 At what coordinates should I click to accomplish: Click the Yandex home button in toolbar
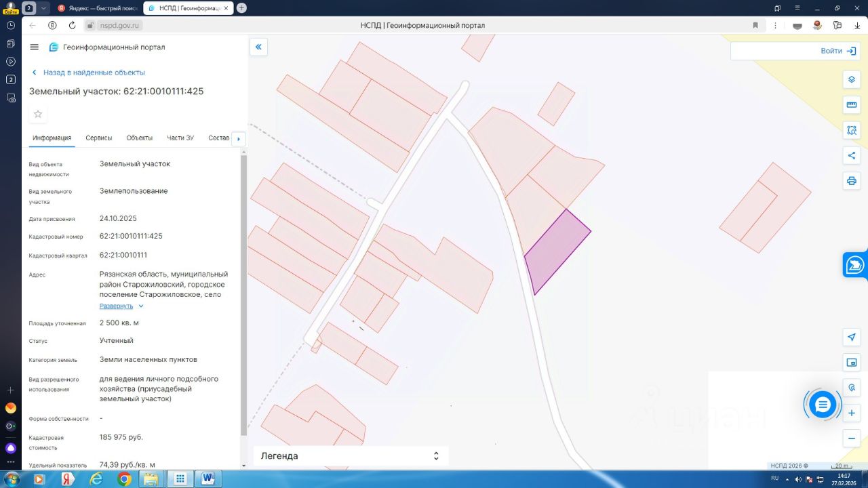(x=52, y=25)
